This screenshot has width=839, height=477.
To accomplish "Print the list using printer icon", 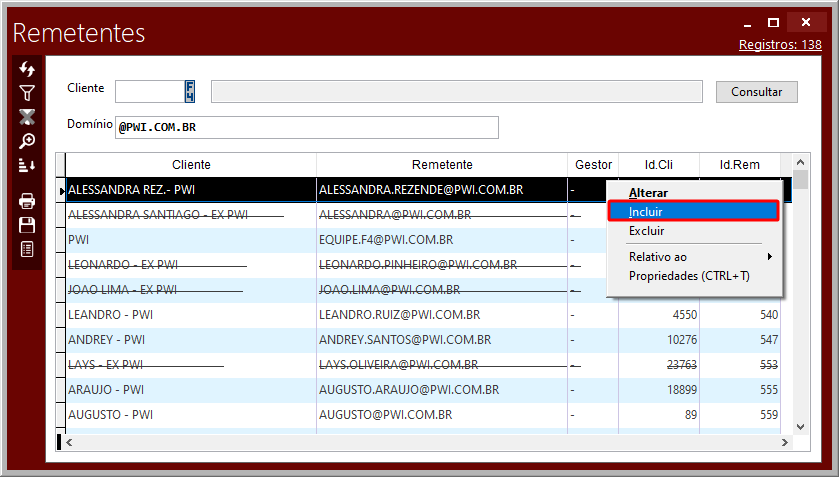I will pos(27,201).
